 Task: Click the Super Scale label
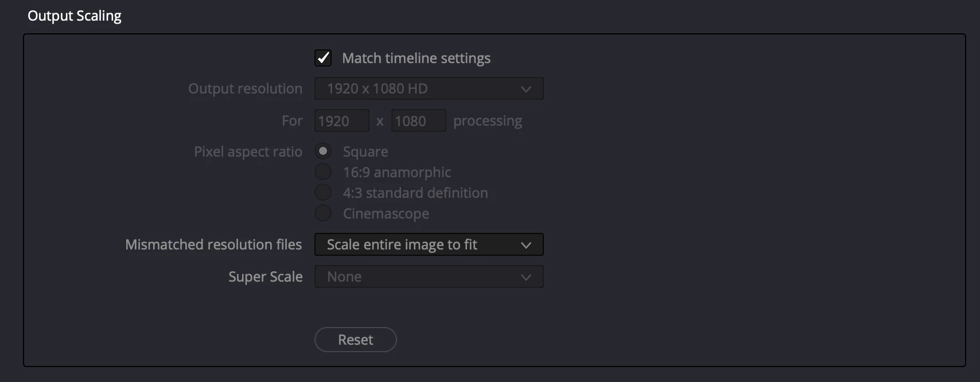265,277
